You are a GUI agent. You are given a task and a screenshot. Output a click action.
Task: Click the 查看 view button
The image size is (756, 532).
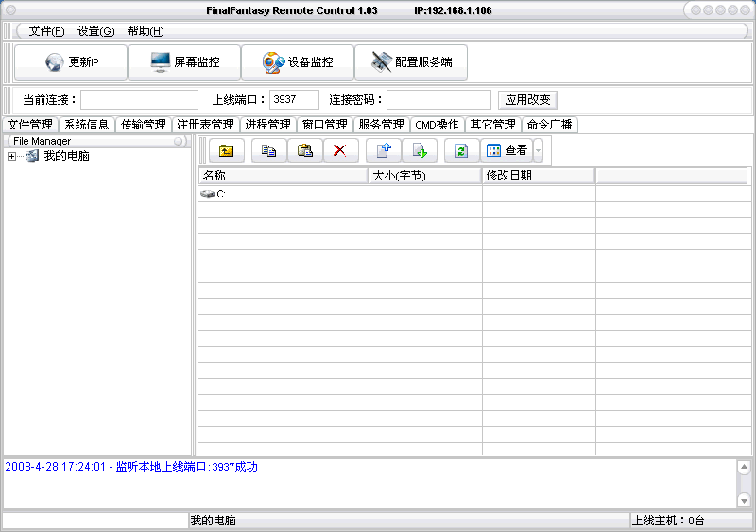506,150
